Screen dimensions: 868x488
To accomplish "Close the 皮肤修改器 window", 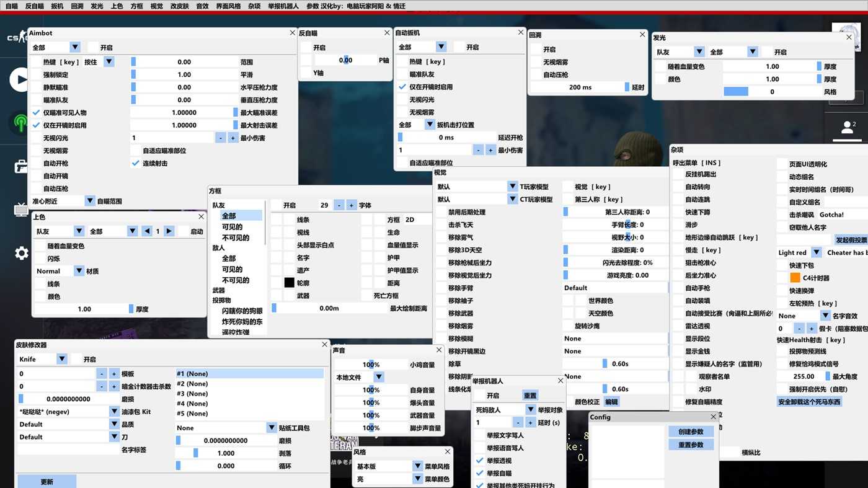I will pyautogui.click(x=324, y=345).
